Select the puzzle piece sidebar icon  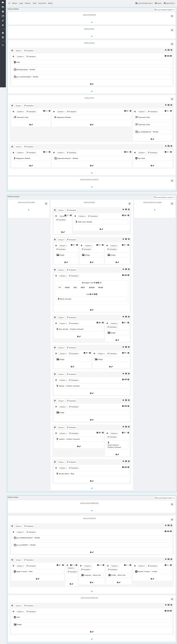[3, 45]
